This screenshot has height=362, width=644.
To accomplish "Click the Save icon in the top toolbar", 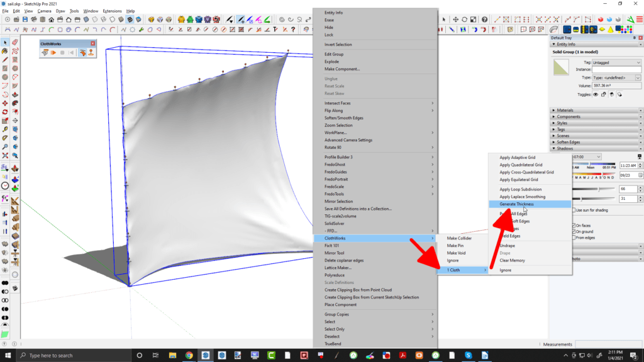I will (x=25, y=19).
